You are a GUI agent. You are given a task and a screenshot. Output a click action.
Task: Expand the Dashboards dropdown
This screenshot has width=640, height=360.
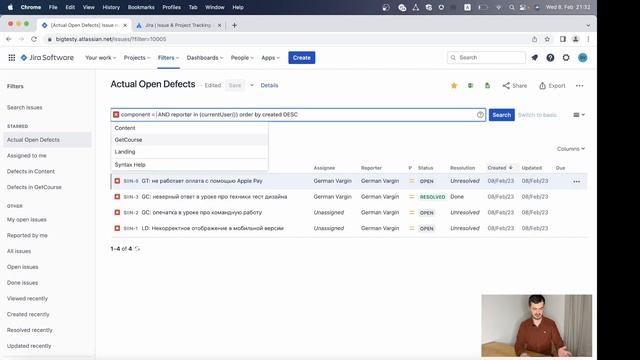pos(205,58)
